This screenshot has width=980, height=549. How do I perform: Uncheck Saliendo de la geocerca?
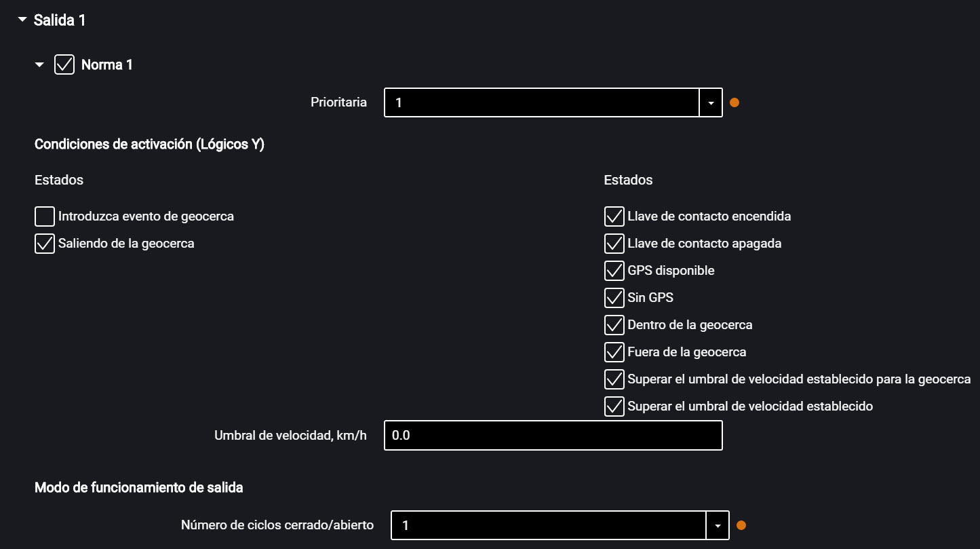click(x=44, y=243)
